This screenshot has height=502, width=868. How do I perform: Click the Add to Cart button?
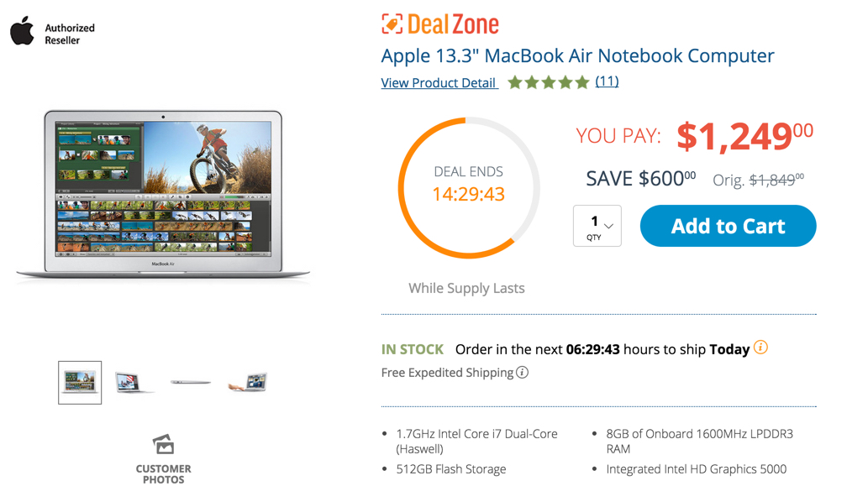tap(728, 226)
